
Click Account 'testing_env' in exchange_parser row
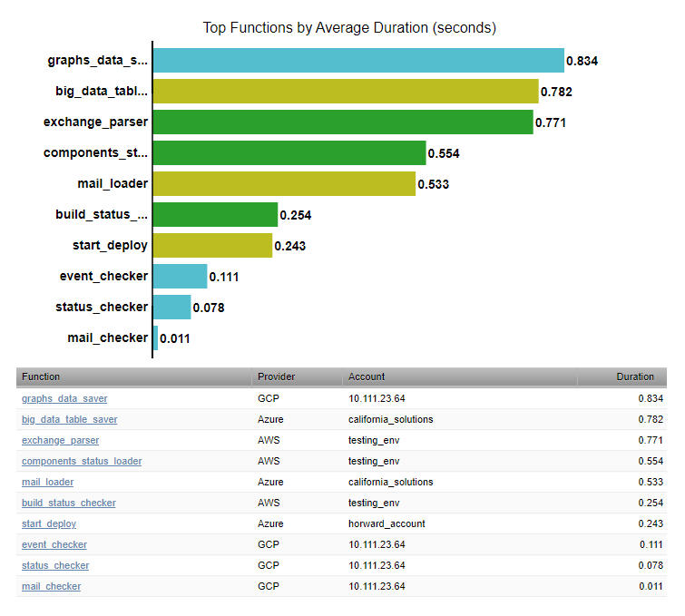(x=374, y=440)
